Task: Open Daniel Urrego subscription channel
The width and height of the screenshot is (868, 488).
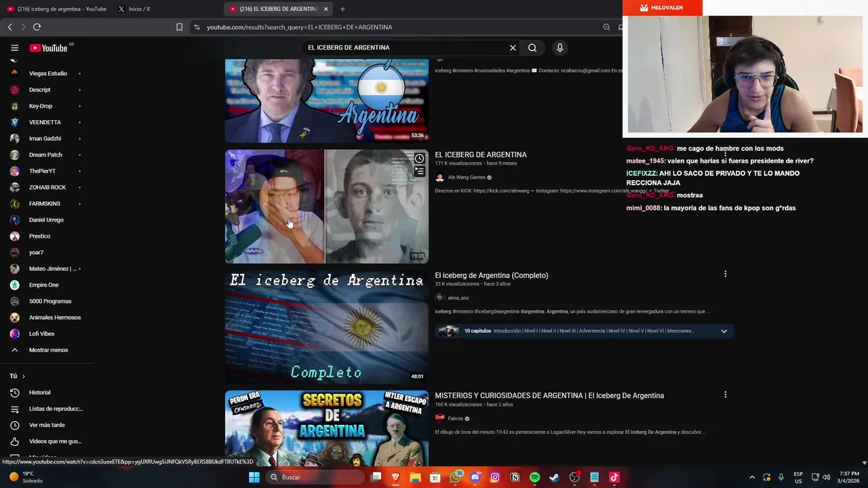Action: tap(46, 220)
